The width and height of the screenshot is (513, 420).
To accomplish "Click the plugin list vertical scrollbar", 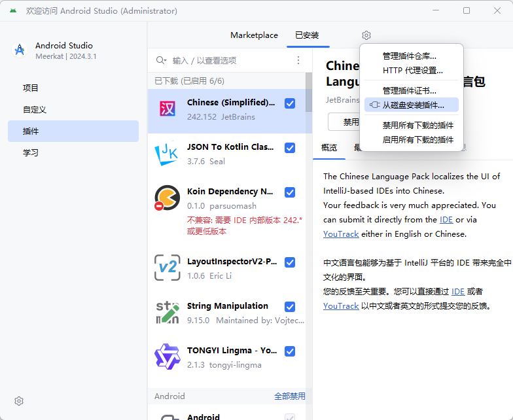I will tap(309, 92).
